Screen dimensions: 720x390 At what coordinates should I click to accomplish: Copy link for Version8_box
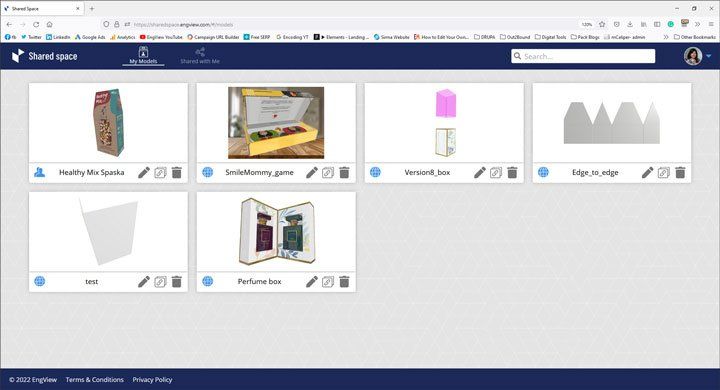496,173
